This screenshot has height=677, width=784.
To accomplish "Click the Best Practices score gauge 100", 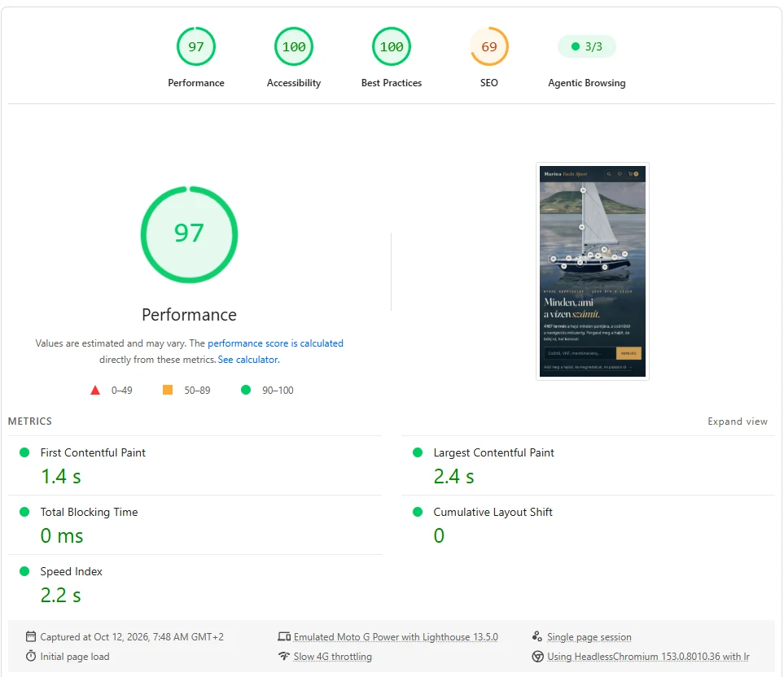I will (392, 46).
